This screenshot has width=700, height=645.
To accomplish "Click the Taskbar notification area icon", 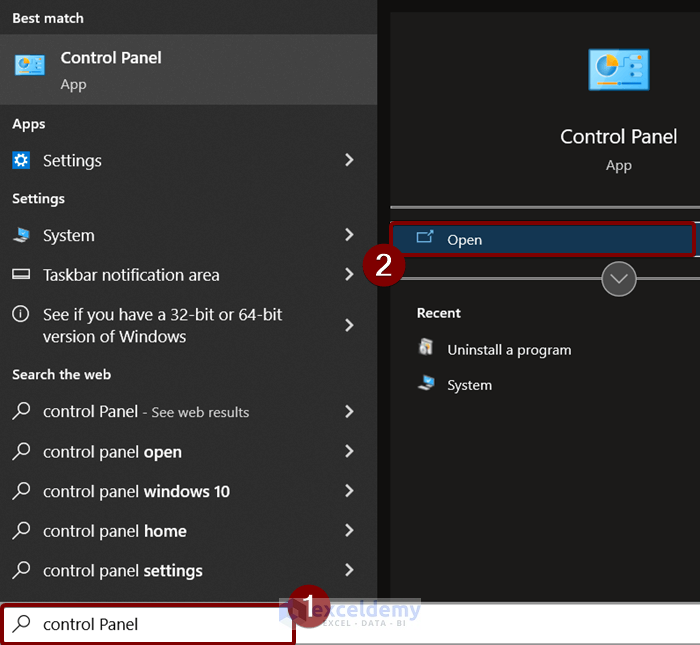I will click(21, 274).
